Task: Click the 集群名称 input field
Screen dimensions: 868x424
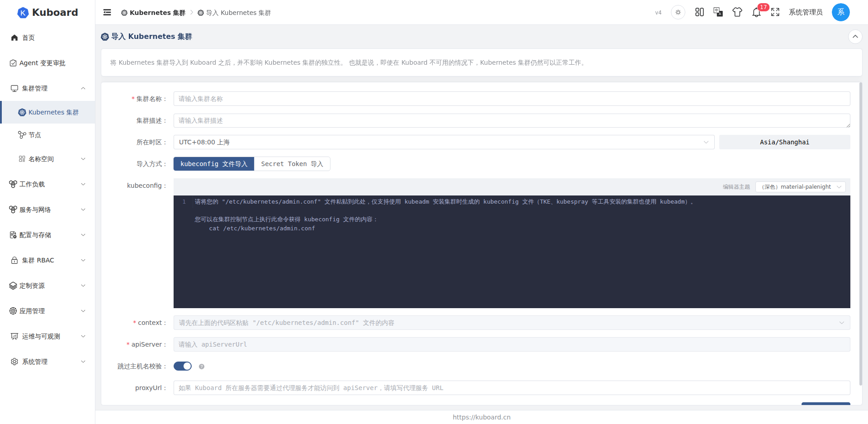Action: pos(512,99)
